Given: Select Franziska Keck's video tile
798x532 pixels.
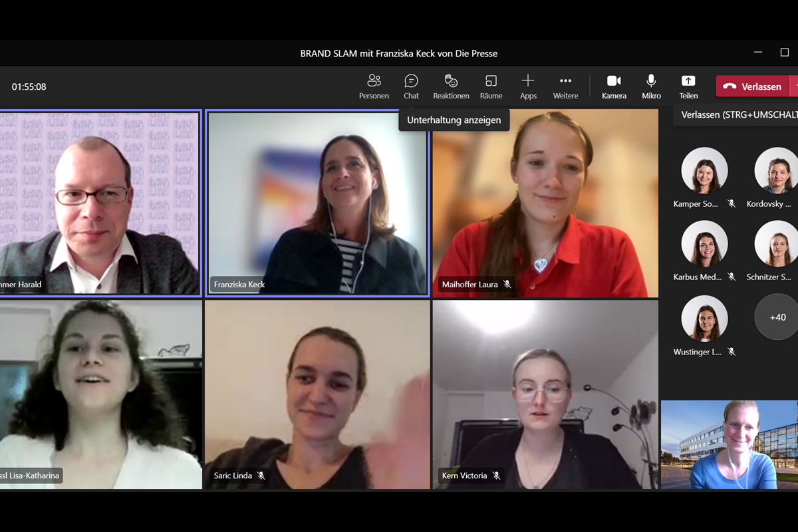Looking at the screenshot, I should coord(317,203).
